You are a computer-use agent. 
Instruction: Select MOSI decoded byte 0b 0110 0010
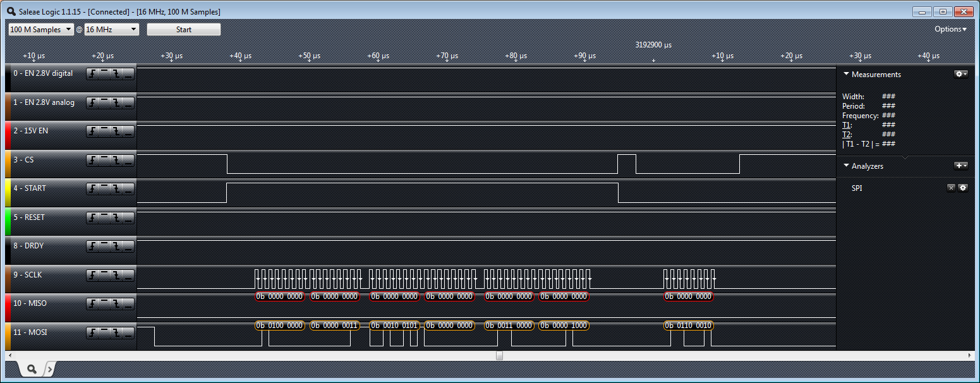(689, 325)
